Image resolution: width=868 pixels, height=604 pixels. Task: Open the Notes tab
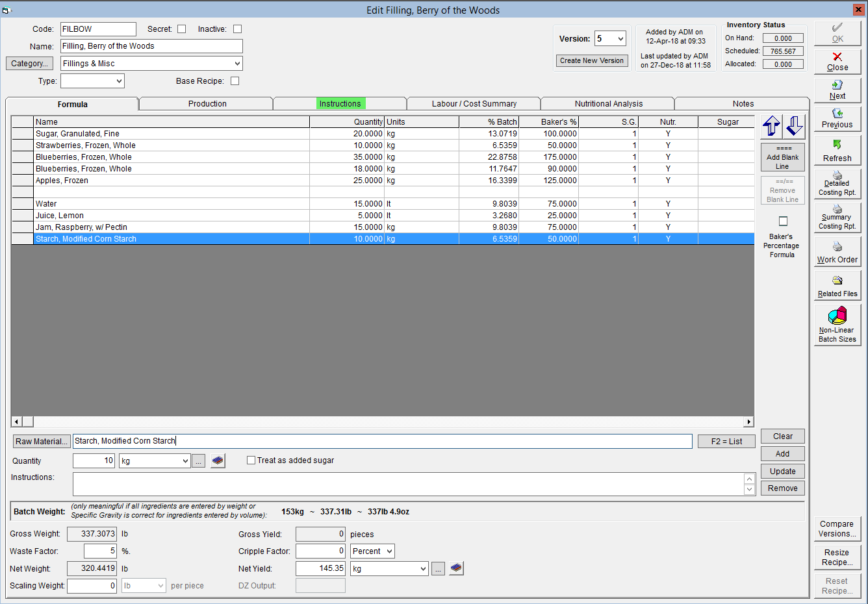743,104
